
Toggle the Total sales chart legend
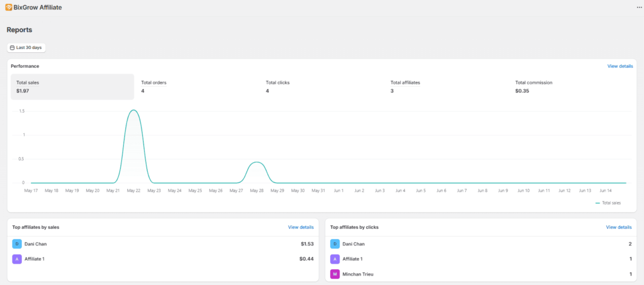point(608,203)
